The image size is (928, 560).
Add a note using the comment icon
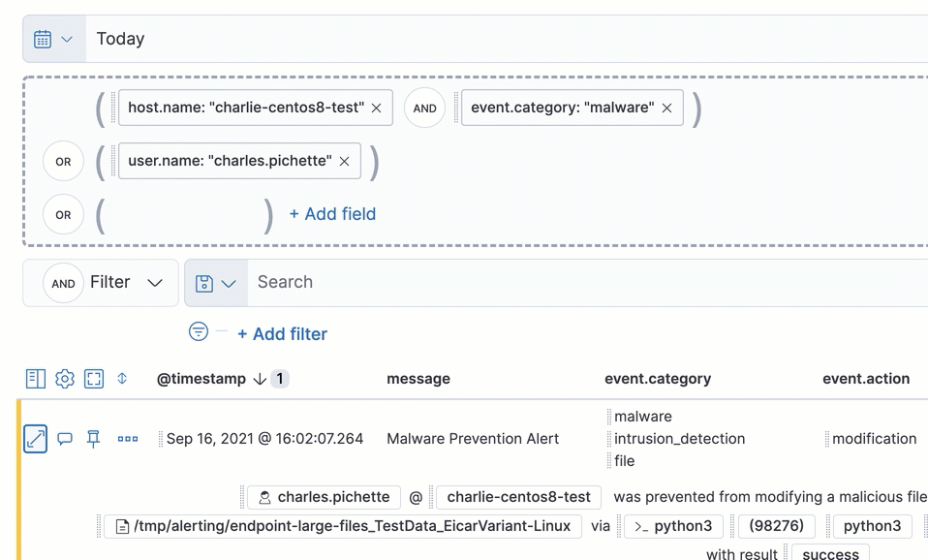click(x=63, y=438)
